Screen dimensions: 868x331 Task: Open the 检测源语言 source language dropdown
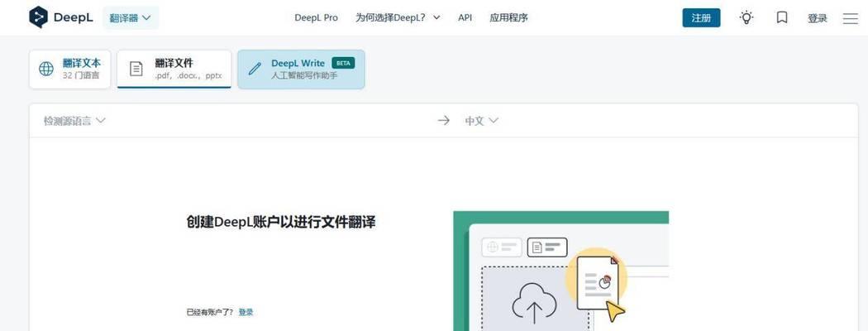coord(74,121)
